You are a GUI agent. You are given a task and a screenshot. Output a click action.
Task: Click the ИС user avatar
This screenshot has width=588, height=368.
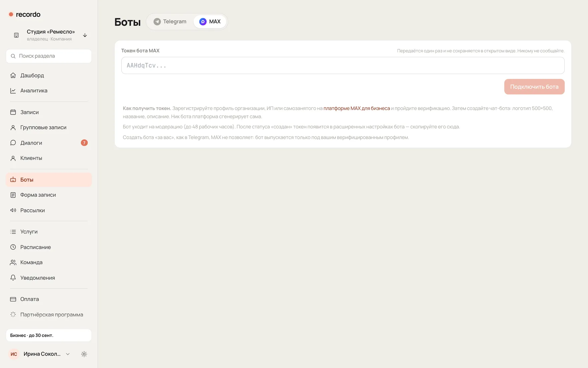click(x=14, y=354)
